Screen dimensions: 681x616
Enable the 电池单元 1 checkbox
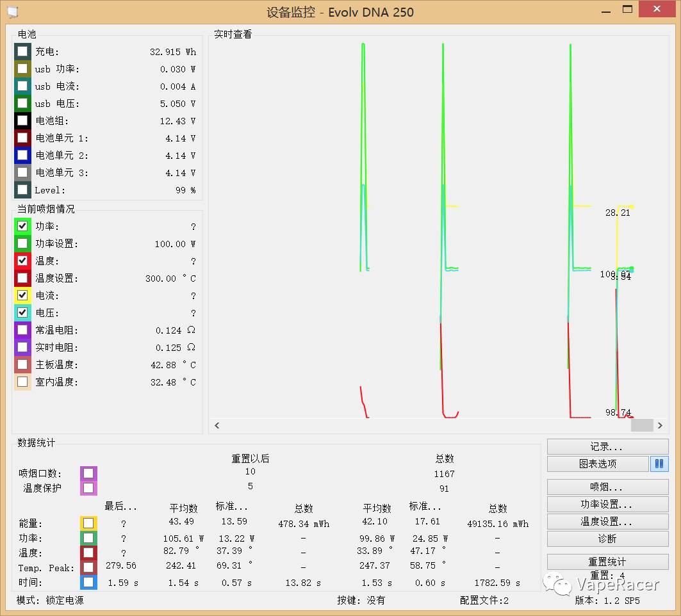pos(22,138)
